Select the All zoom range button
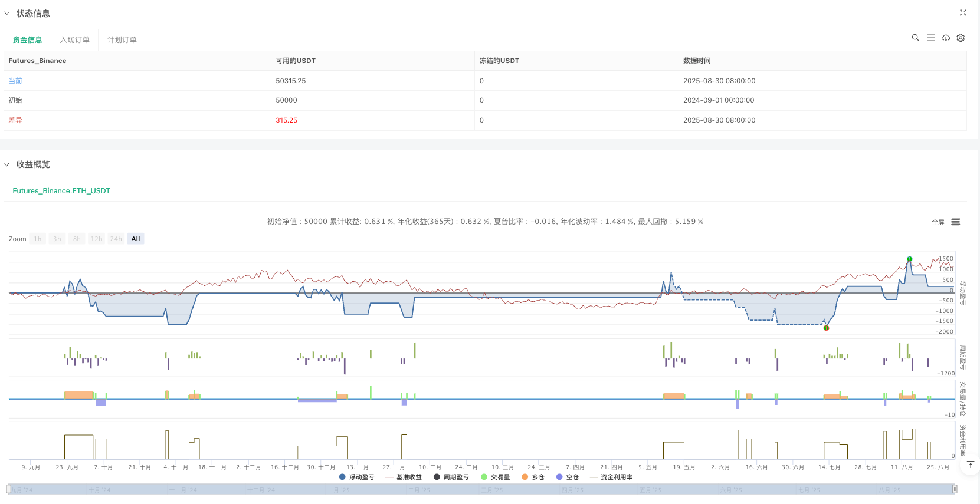The height and width of the screenshot is (504, 980). point(136,239)
